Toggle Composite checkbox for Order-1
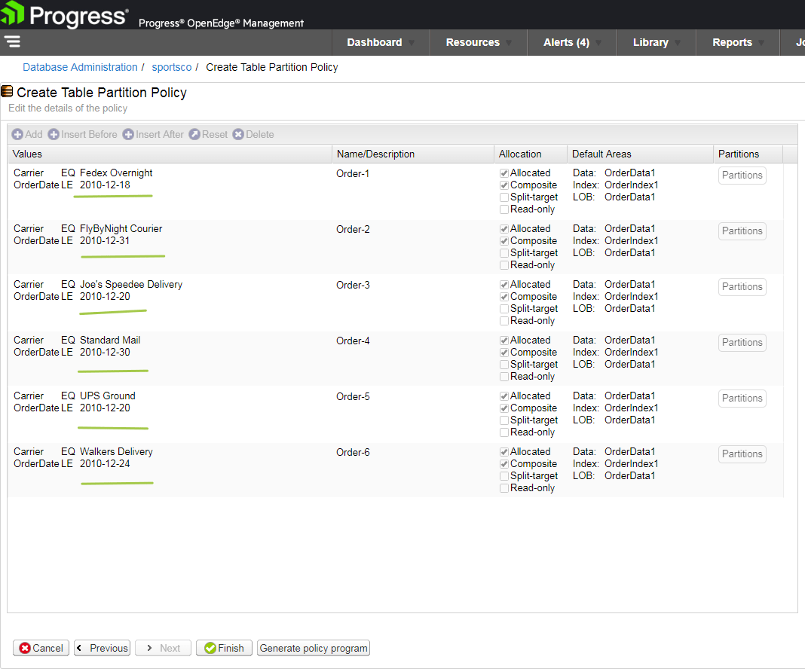 pyautogui.click(x=504, y=185)
